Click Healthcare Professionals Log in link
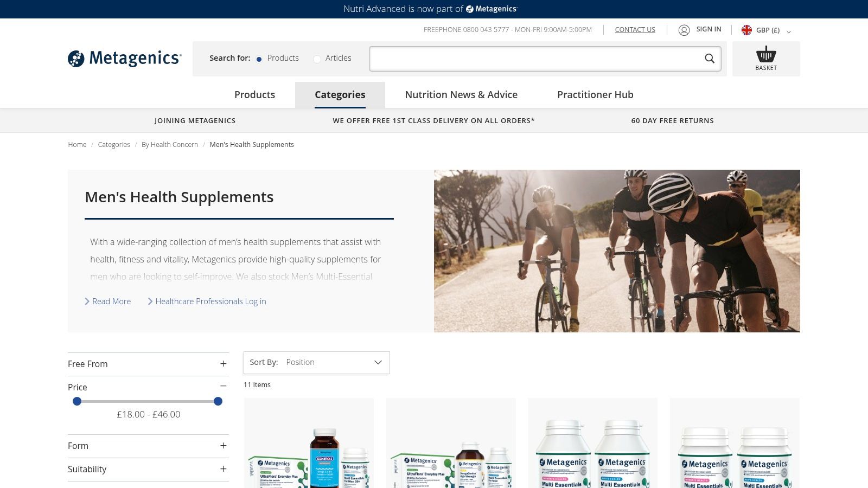 [210, 301]
